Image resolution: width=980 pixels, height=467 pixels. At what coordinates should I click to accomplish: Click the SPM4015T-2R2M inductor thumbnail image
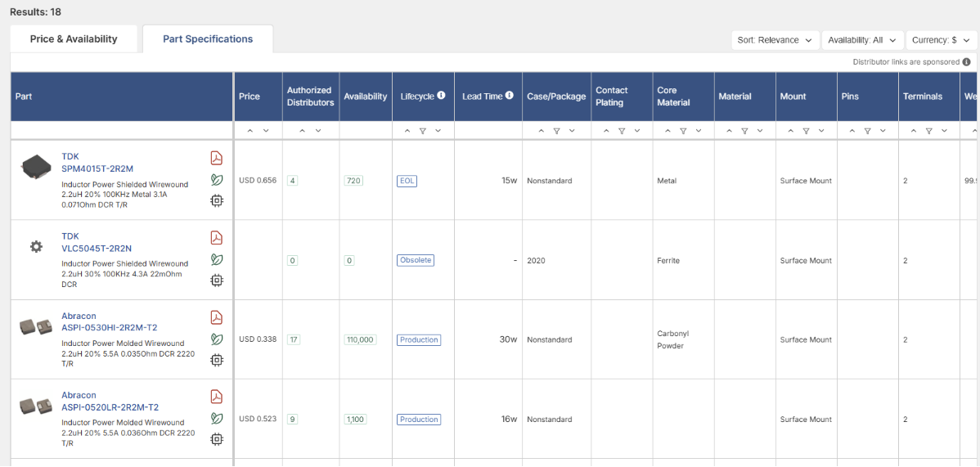tap(36, 168)
